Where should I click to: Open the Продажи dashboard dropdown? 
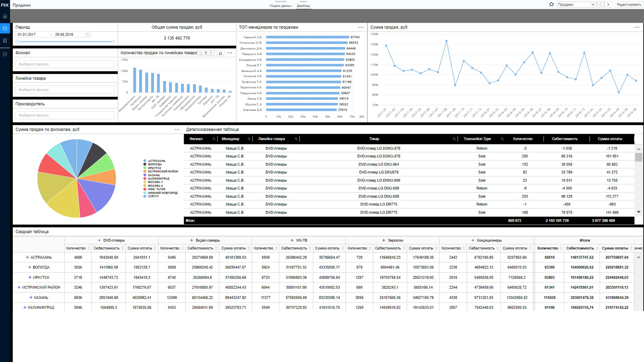(576, 4)
